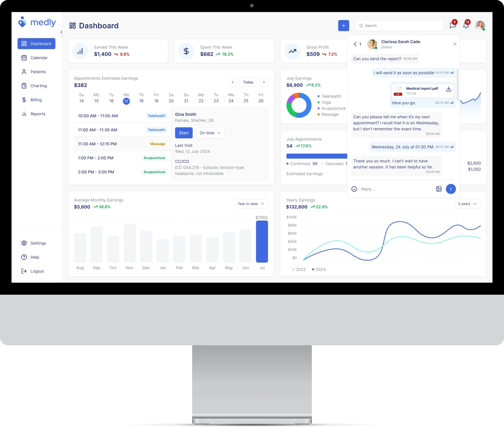
Task: Click the Start button for Gina Smith
Action: pyautogui.click(x=184, y=133)
